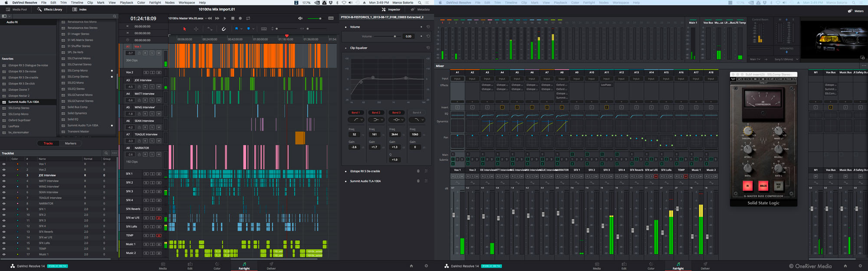868x271 pixels.
Task: Open Band 2 filter type dropdown
Action: (376, 120)
